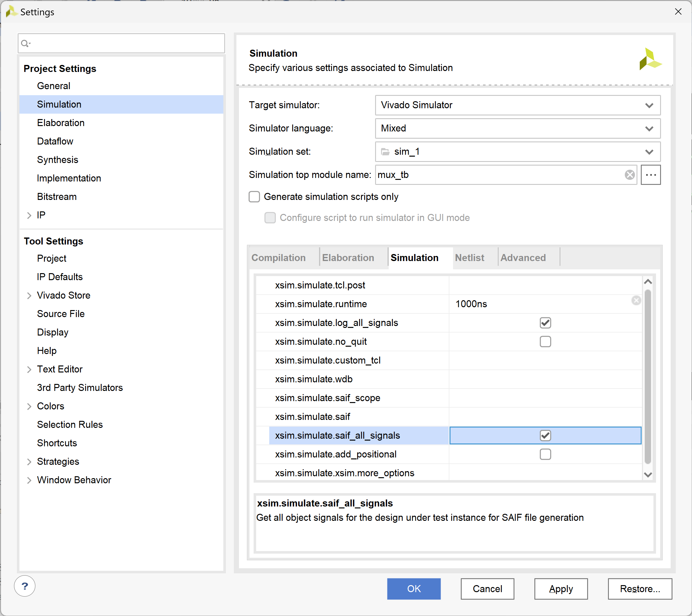Open the Simulator language dropdown

[518, 129]
